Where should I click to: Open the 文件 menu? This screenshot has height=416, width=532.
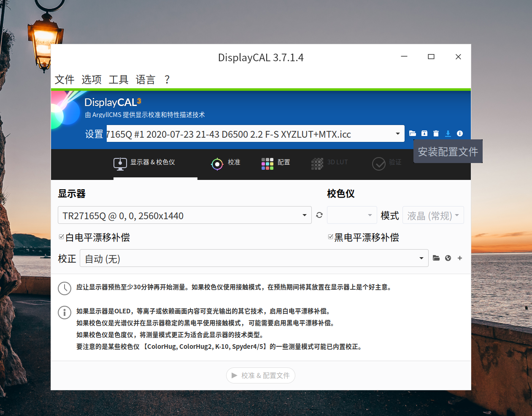click(65, 79)
